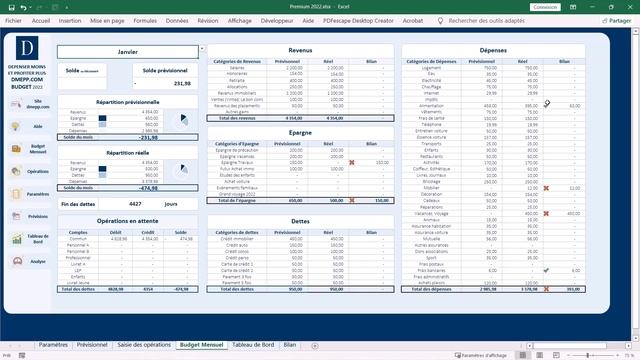Image resolution: width=640 pixels, height=360 pixels.
Task: Open the Données ribbon tab
Action: pos(177,20)
